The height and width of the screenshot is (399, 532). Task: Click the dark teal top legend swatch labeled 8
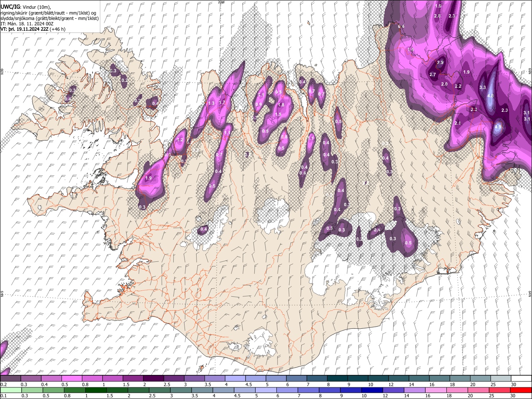(x=337, y=378)
